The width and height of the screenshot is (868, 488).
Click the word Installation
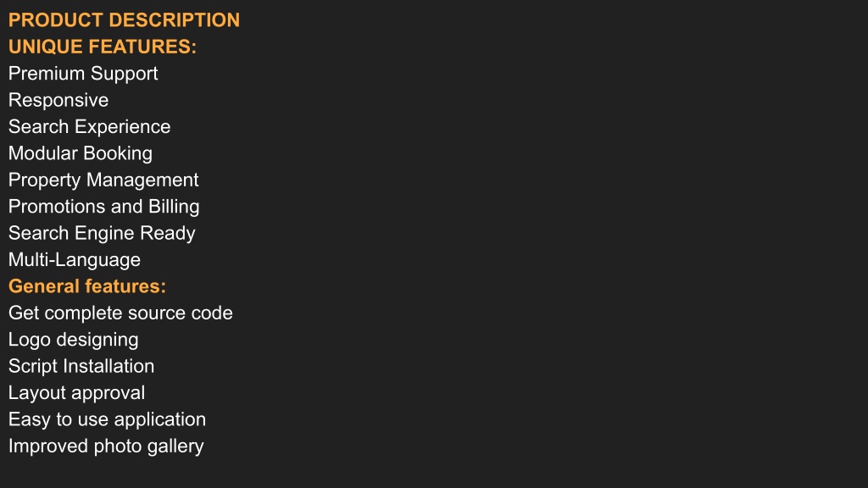(108, 366)
